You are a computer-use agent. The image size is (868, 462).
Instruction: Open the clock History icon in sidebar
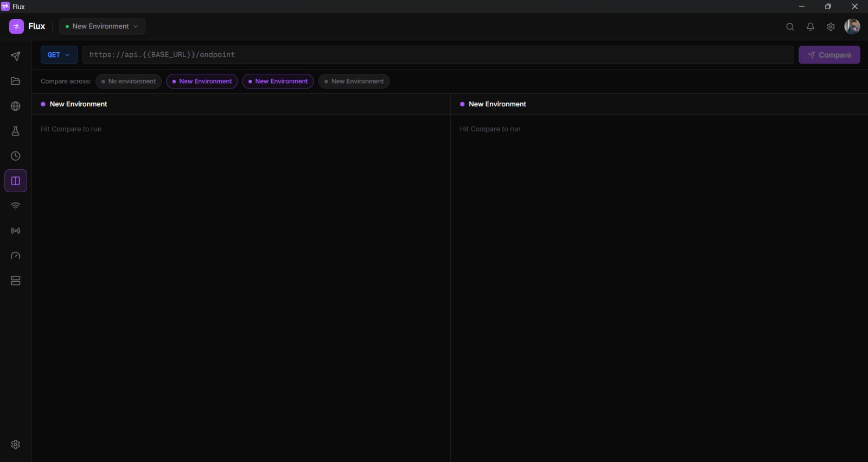click(x=15, y=156)
